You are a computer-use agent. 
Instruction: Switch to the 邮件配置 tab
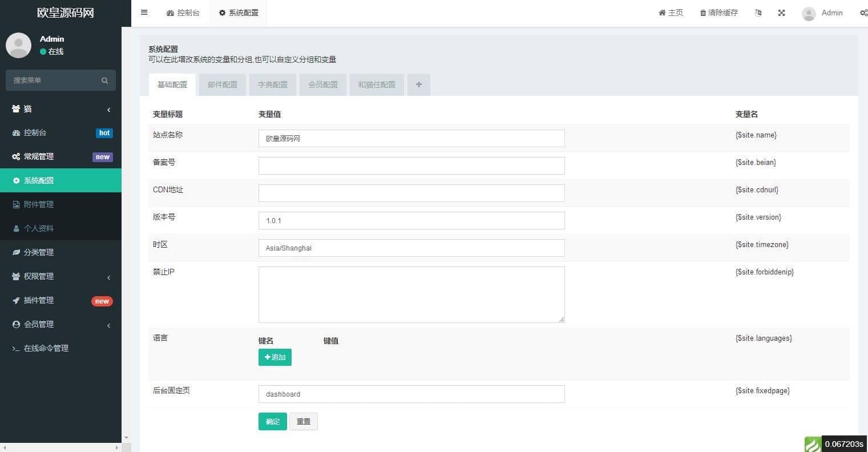pos(223,84)
